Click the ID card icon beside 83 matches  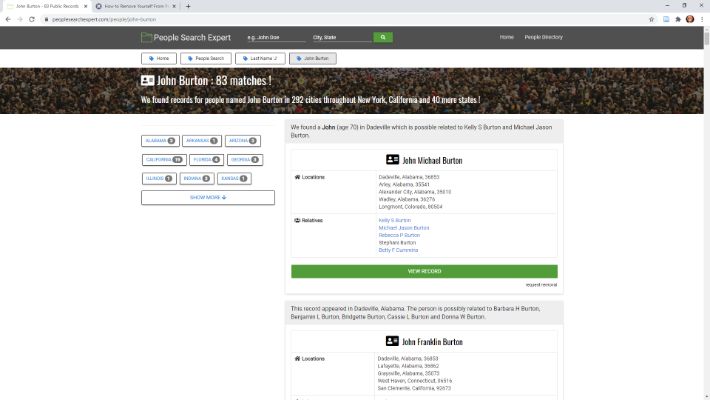click(x=147, y=81)
